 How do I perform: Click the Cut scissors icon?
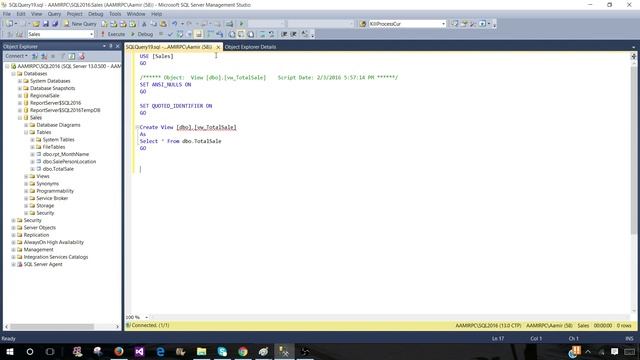(144, 24)
